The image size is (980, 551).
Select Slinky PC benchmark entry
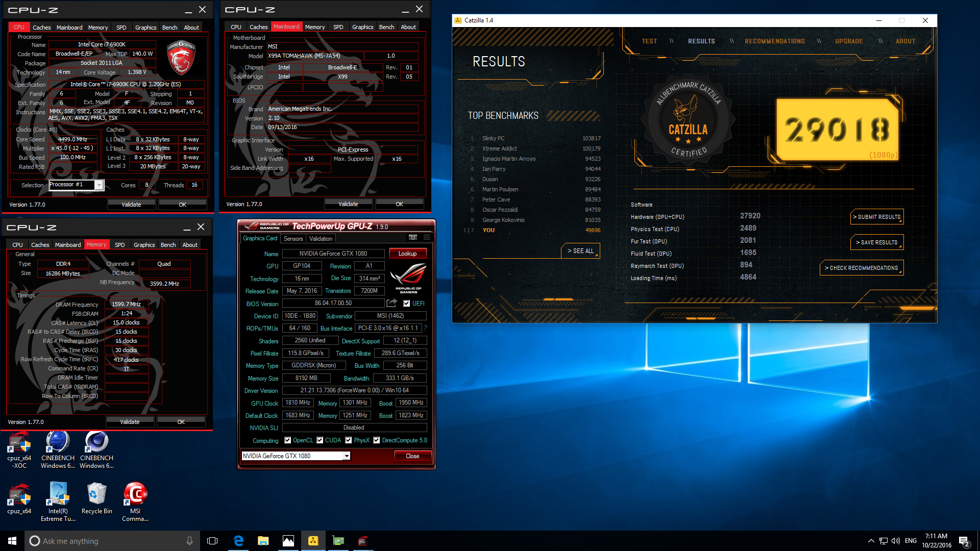(x=534, y=138)
